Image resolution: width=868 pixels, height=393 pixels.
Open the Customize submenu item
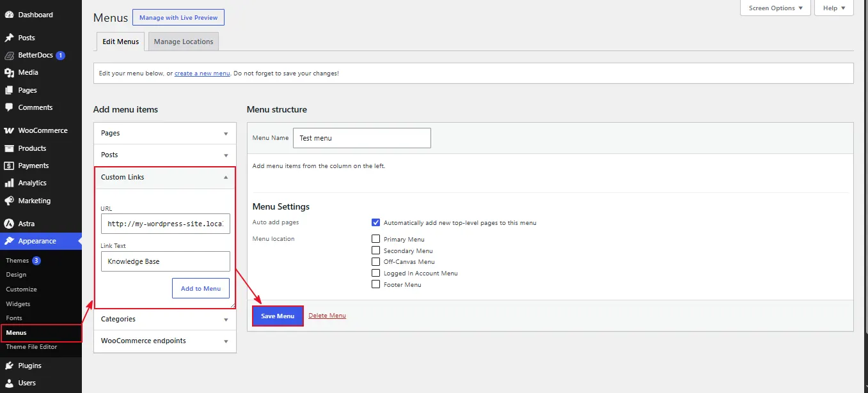coord(21,289)
